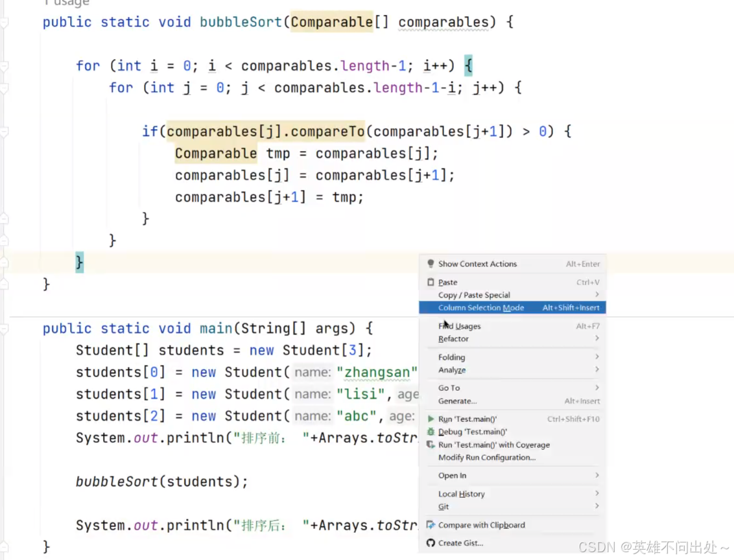Click the tmp variable in 'Comparable tmp' line
The image size is (734, 560).
[x=278, y=154]
